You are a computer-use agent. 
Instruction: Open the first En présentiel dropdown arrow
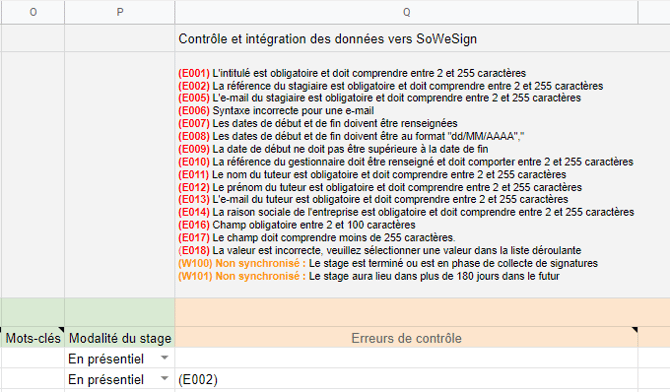[165, 358]
